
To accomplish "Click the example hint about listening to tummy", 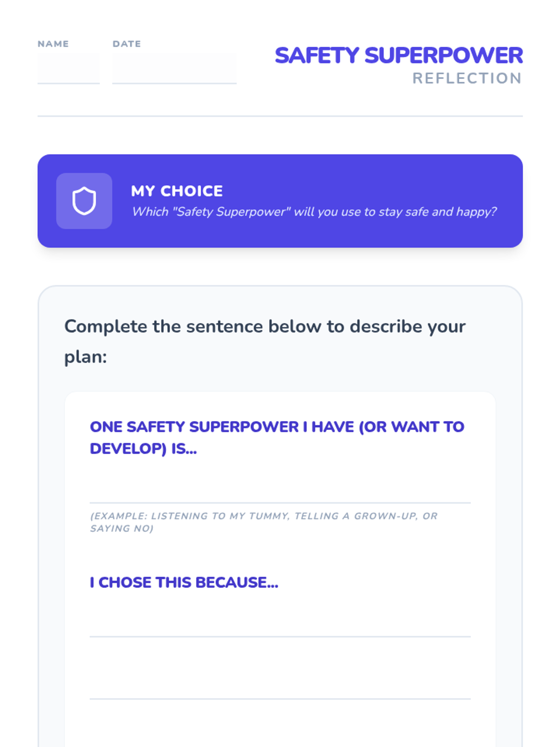I will [x=264, y=516].
